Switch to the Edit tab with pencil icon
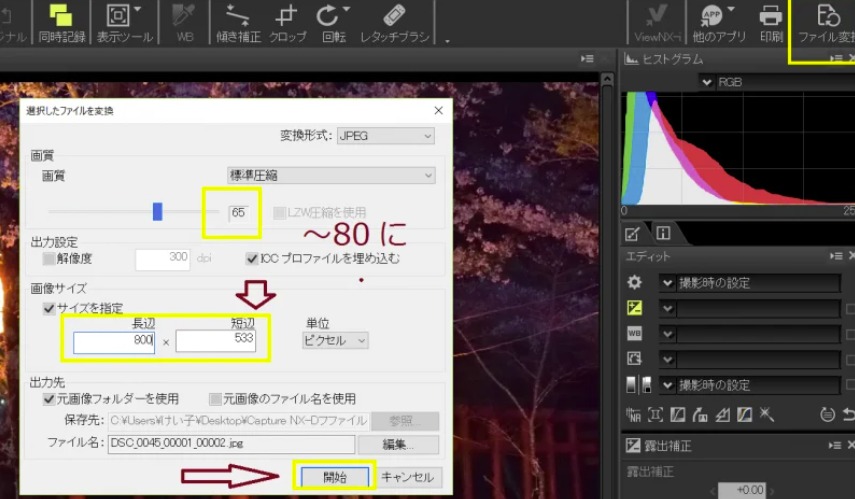Image resolution: width=855 pixels, height=499 pixels. tap(632, 235)
